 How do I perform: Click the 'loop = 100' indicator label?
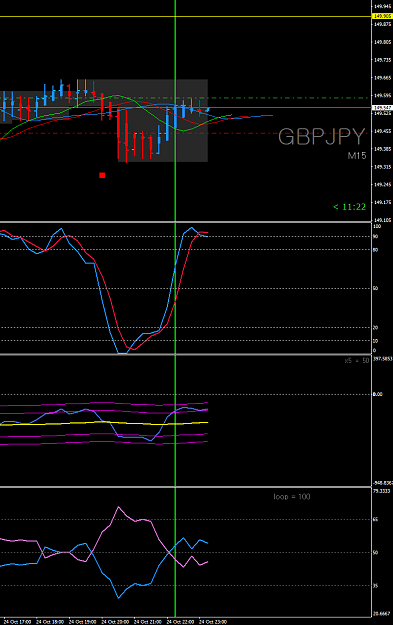click(292, 497)
